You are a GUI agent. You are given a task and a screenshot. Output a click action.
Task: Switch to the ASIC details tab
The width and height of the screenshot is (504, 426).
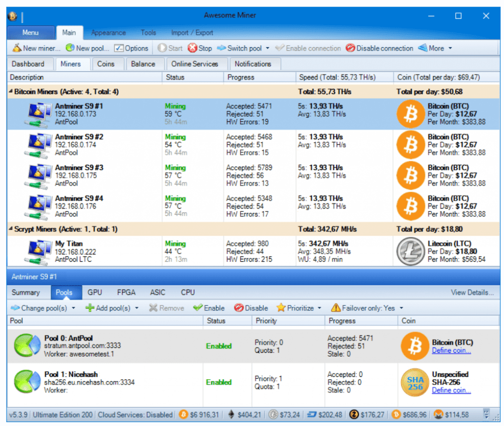coord(157,292)
